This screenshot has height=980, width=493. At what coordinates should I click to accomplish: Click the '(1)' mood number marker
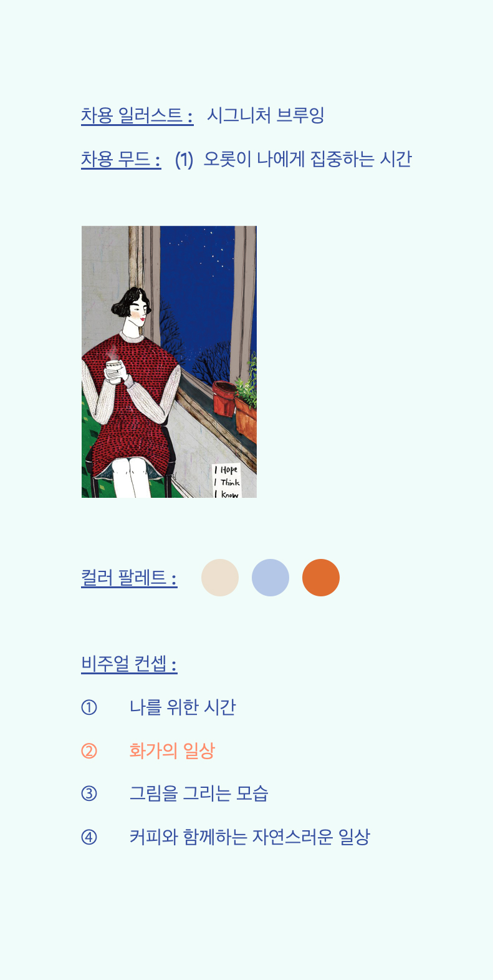[184, 160]
